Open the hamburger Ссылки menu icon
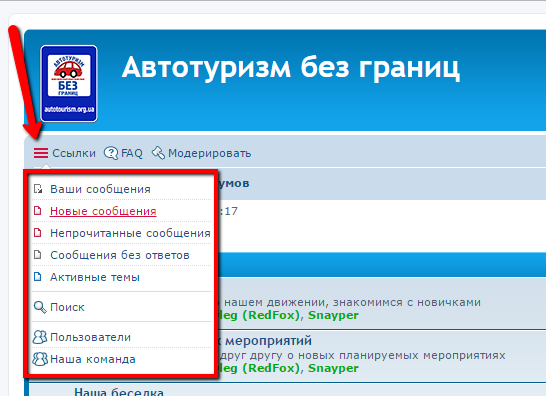Screen dimensions: 546x396 tap(41, 153)
